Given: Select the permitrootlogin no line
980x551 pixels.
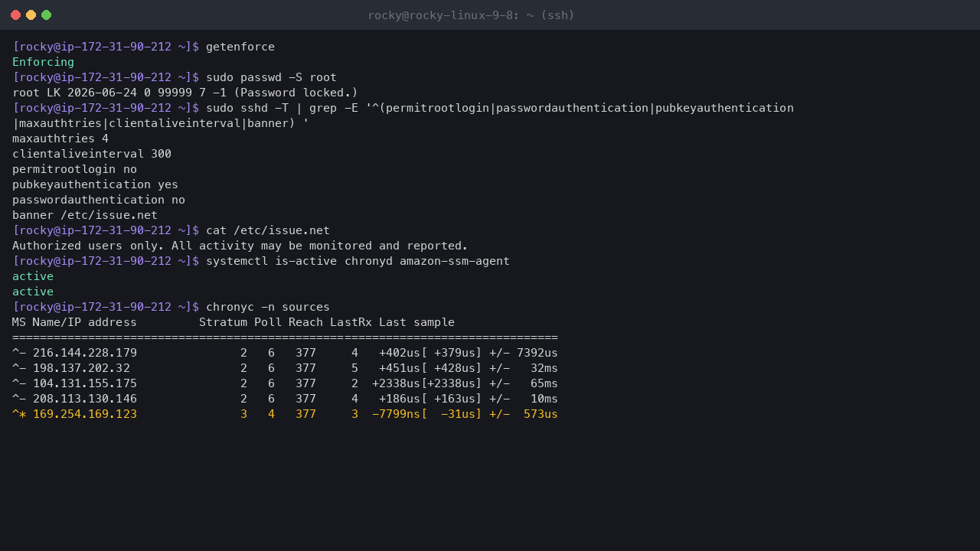Looking at the screenshot, I should (74, 169).
